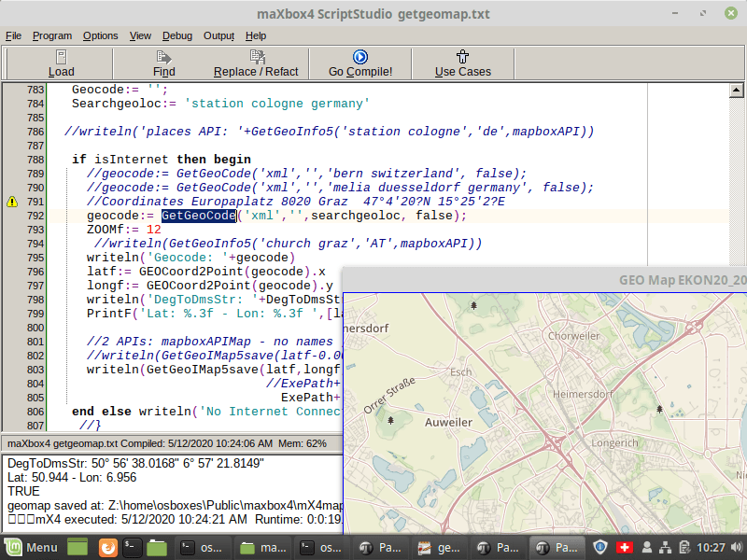This screenshot has height=560, width=747.
Task: Click the shield icon in system tray
Action: [602, 548]
